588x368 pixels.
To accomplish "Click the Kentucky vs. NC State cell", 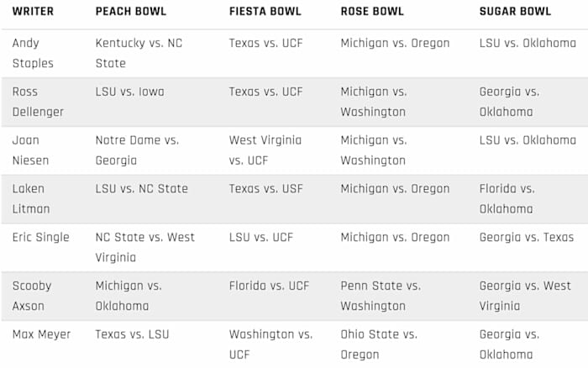I will tap(140, 53).
